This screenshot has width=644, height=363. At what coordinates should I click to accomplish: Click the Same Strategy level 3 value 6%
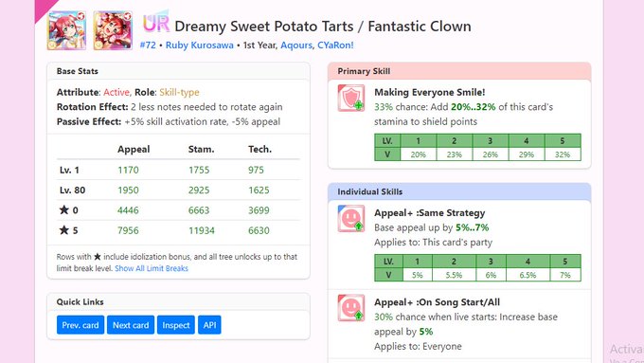(x=491, y=275)
